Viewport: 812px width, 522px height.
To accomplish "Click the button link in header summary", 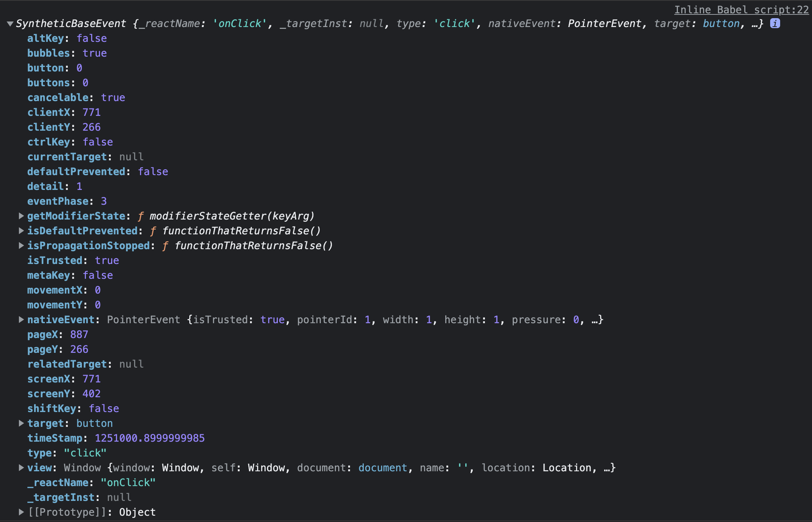I will [721, 23].
